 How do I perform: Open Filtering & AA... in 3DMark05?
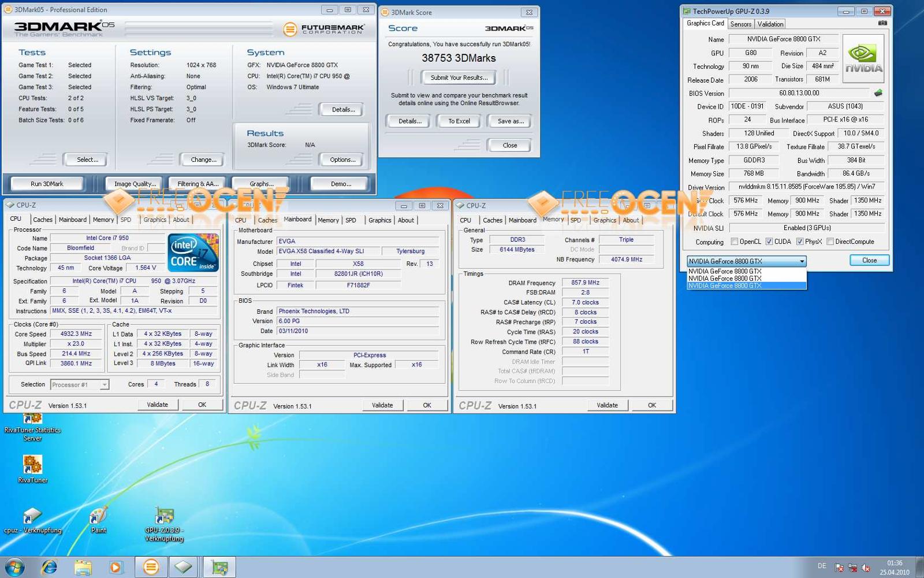click(x=198, y=184)
